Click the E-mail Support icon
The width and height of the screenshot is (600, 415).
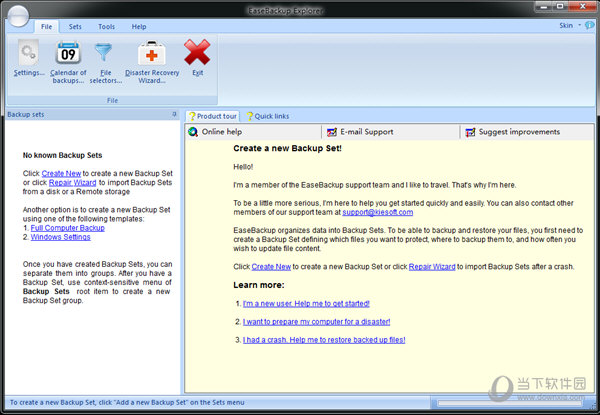[331, 132]
